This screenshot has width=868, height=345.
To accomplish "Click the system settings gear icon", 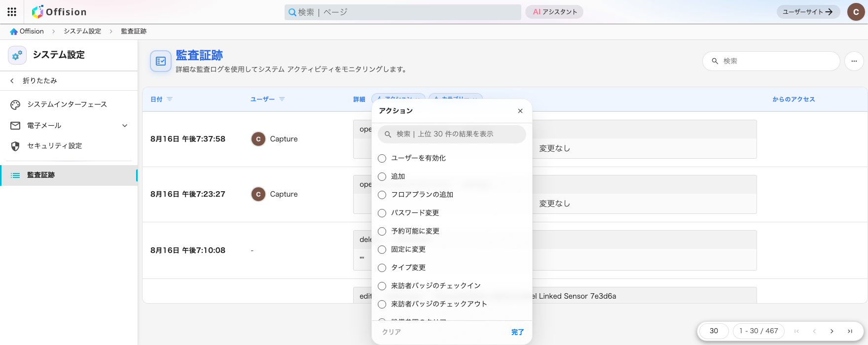I will pyautogui.click(x=17, y=55).
